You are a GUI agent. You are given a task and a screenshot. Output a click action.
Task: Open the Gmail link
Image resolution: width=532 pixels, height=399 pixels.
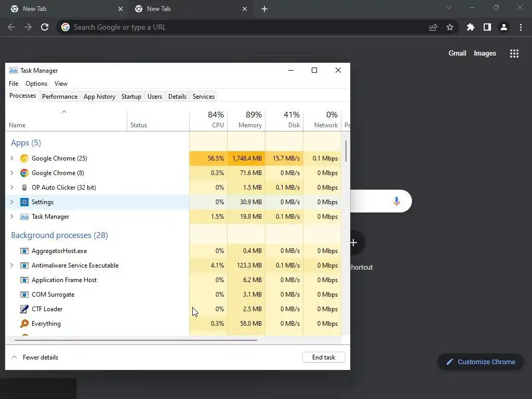click(457, 54)
